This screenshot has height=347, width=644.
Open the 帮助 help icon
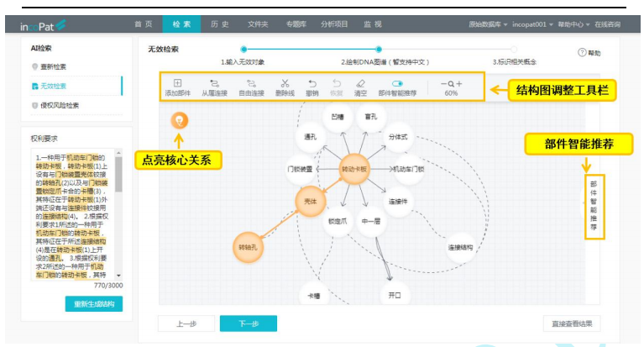click(589, 53)
